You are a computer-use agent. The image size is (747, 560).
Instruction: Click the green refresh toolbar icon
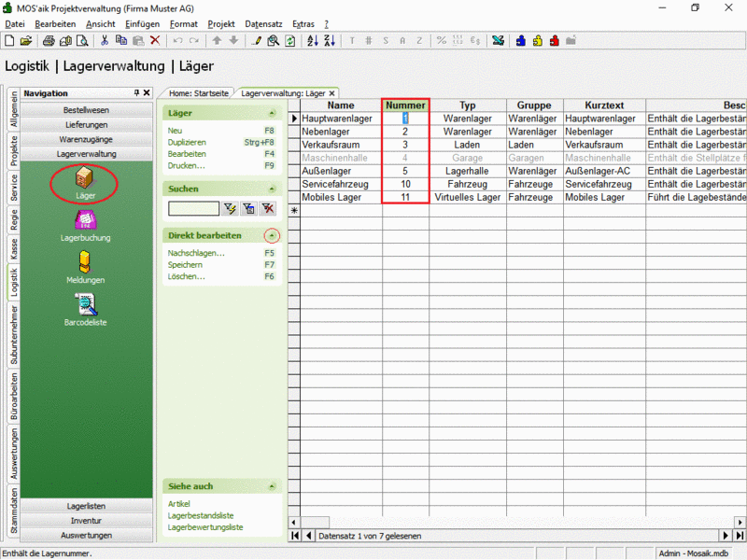coord(289,41)
